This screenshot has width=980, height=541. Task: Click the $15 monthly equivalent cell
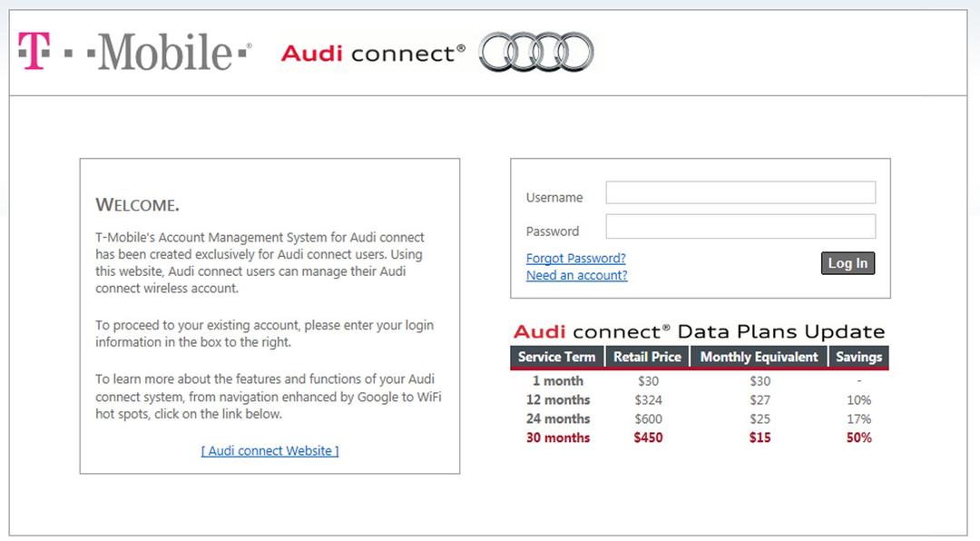[760, 438]
